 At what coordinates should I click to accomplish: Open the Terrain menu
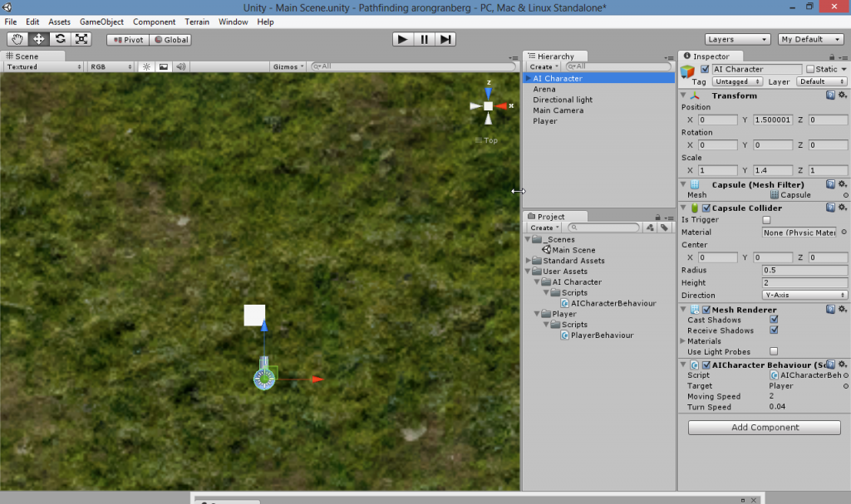(x=197, y=22)
